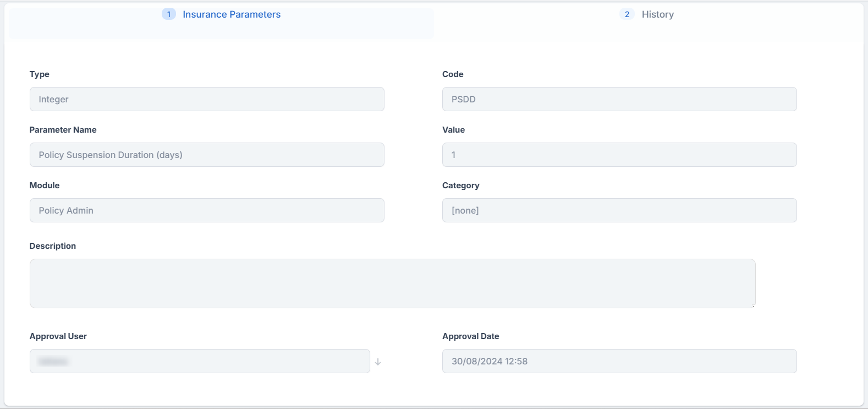Switch to the History tab
The width and height of the screenshot is (868, 409).
pyautogui.click(x=657, y=14)
